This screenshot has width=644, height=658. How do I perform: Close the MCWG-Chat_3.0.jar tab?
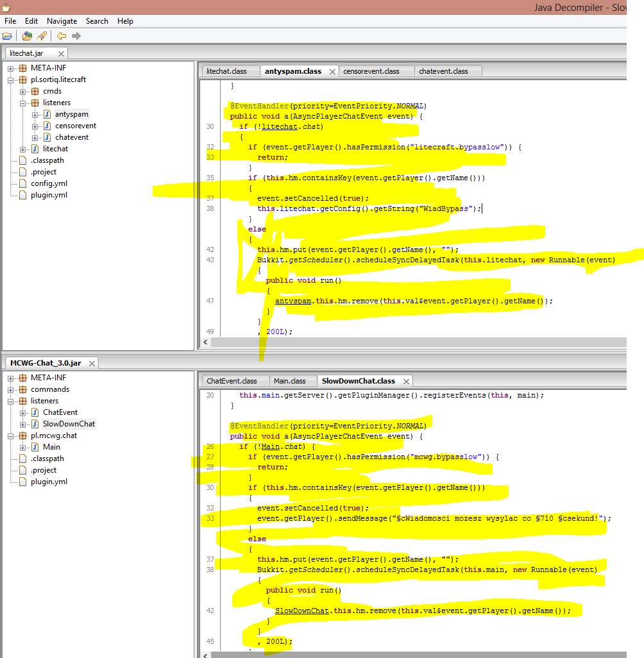tap(92, 364)
